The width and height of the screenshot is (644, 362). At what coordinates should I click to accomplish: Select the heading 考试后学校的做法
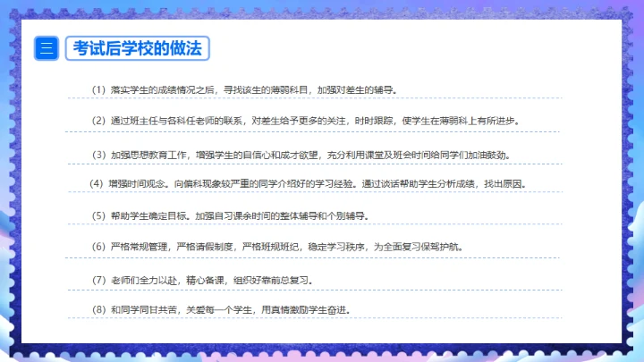138,48
